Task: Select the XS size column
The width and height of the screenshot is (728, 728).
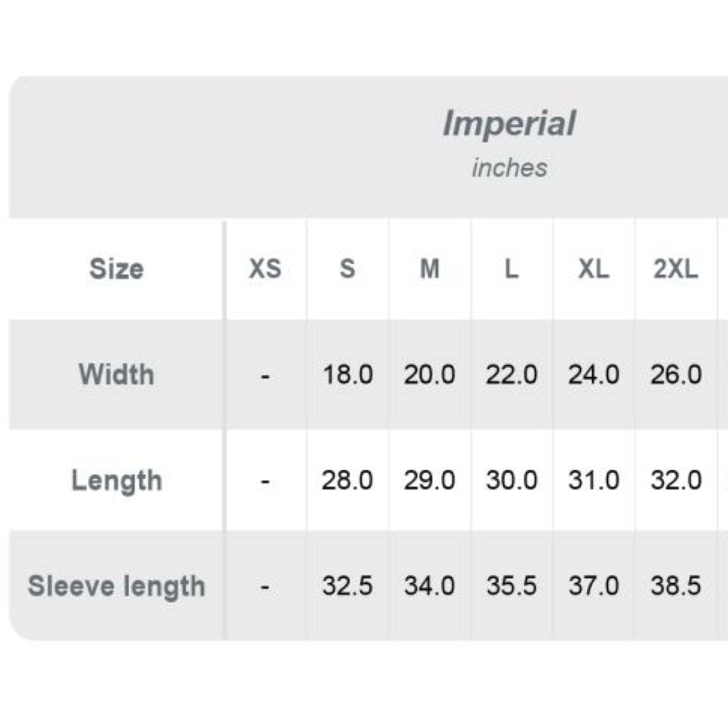Action: 265,269
